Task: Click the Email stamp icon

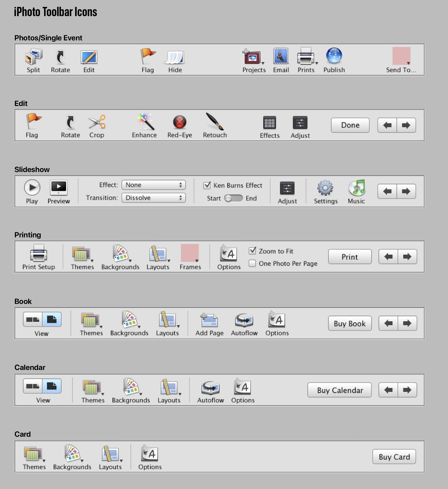Action: (x=281, y=56)
